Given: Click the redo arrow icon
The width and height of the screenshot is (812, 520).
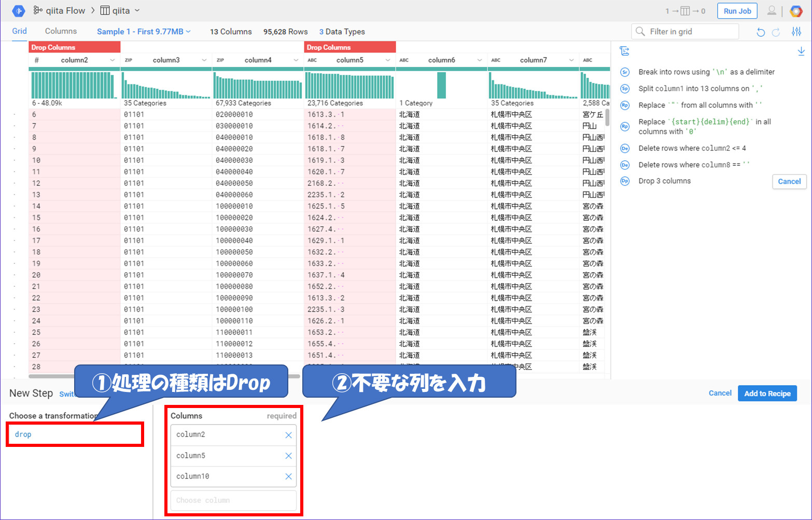Looking at the screenshot, I should coord(776,32).
